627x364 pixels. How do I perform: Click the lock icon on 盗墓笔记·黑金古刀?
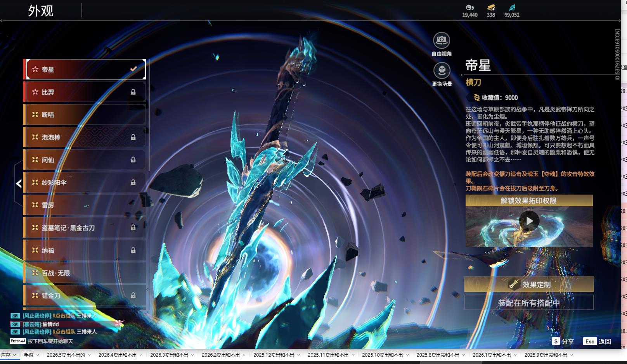[x=133, y=228]
